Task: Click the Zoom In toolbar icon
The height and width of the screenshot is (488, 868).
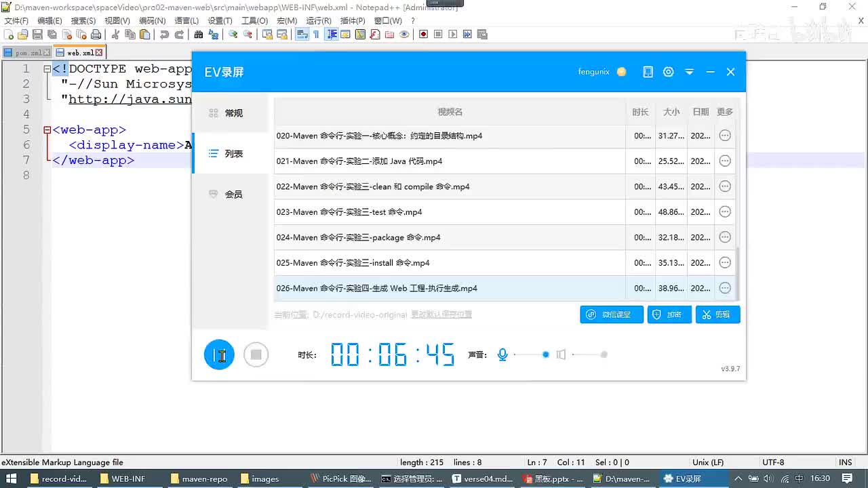Action: tap(233, 35)
